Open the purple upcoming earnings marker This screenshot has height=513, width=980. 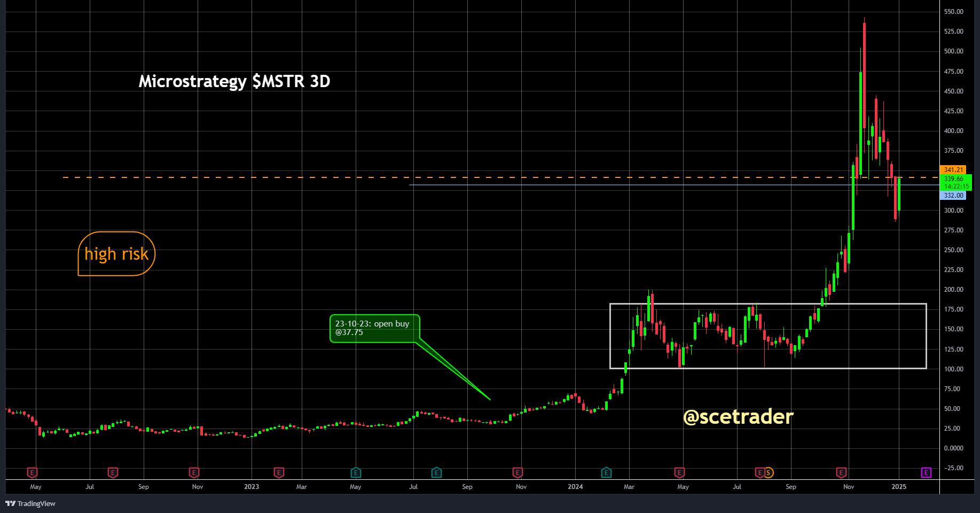(x=926, y=472)
